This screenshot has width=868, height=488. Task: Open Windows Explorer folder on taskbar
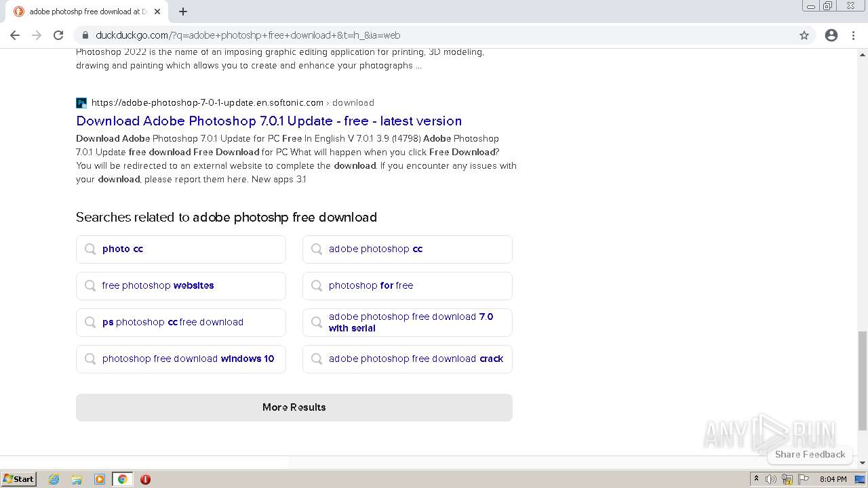77,479
